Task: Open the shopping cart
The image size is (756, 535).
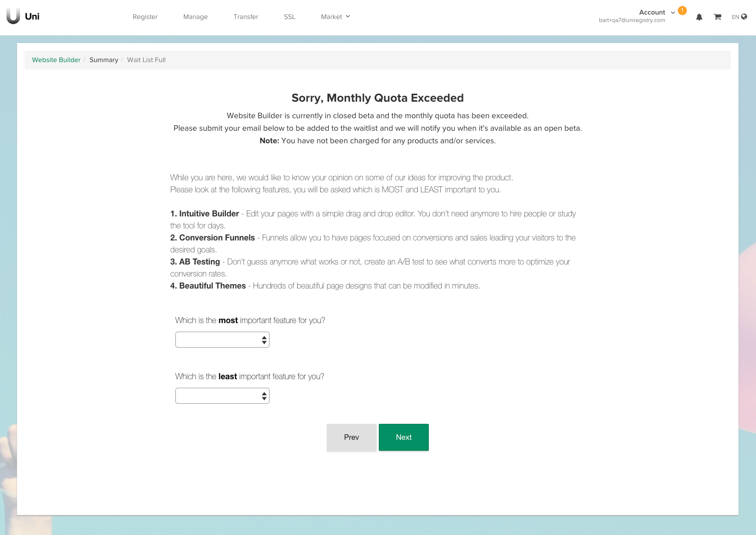Action: point(717,17)
